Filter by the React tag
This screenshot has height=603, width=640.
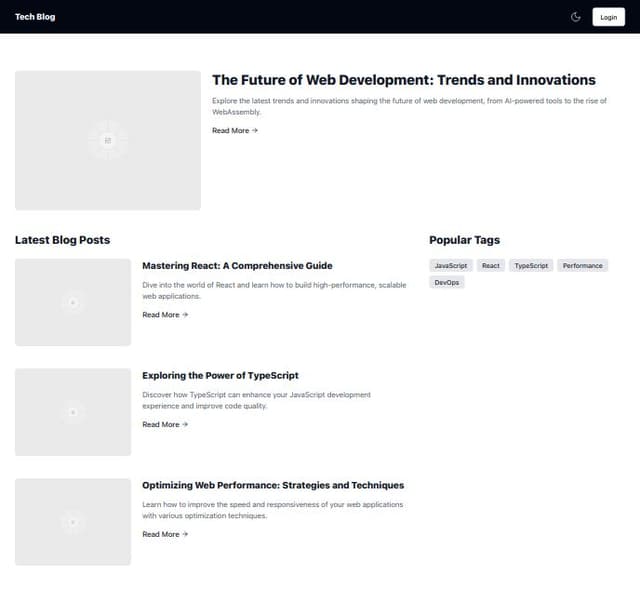point(490,266)
